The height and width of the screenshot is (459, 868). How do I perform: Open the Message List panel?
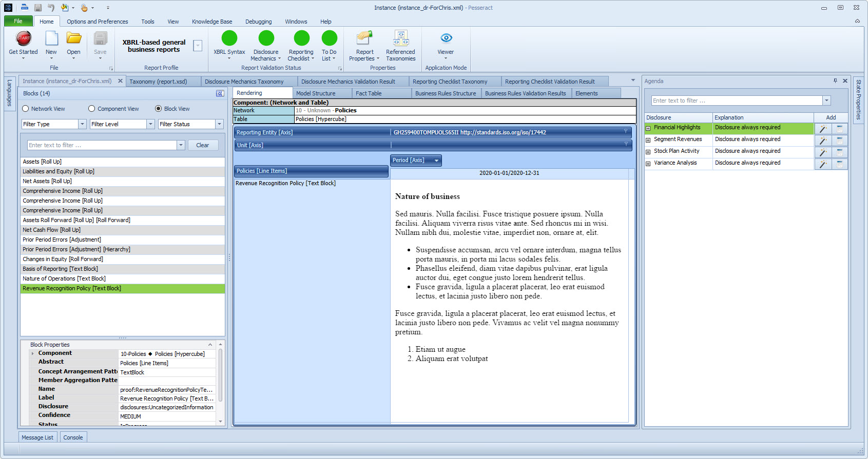[37, 437]
